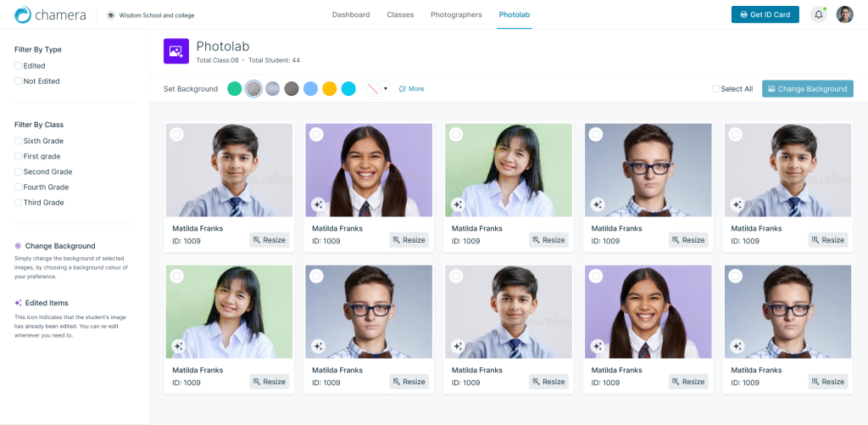Click the no-background slash swatch icon

tap(373, 89)
